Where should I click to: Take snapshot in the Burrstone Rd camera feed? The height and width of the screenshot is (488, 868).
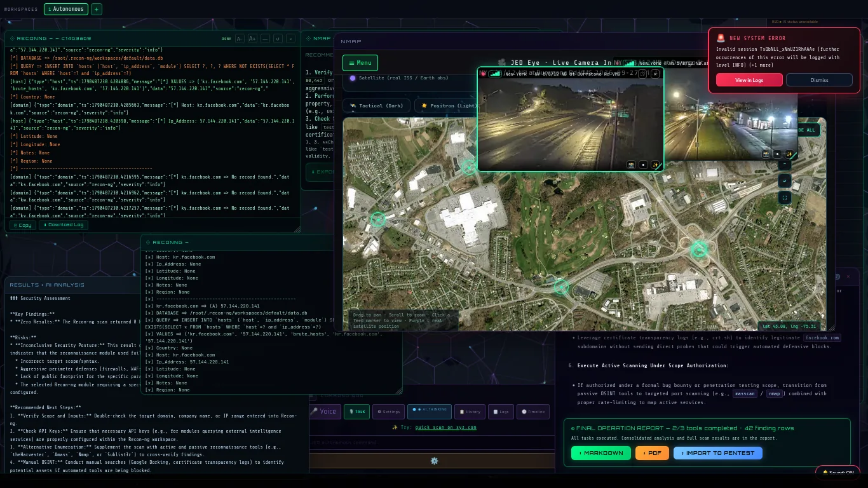(632, 165)
